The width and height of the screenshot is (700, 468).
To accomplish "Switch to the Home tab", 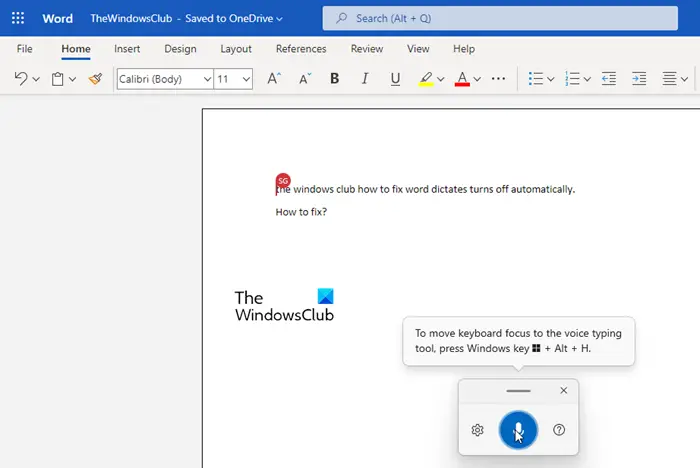I will click(76, 49).
